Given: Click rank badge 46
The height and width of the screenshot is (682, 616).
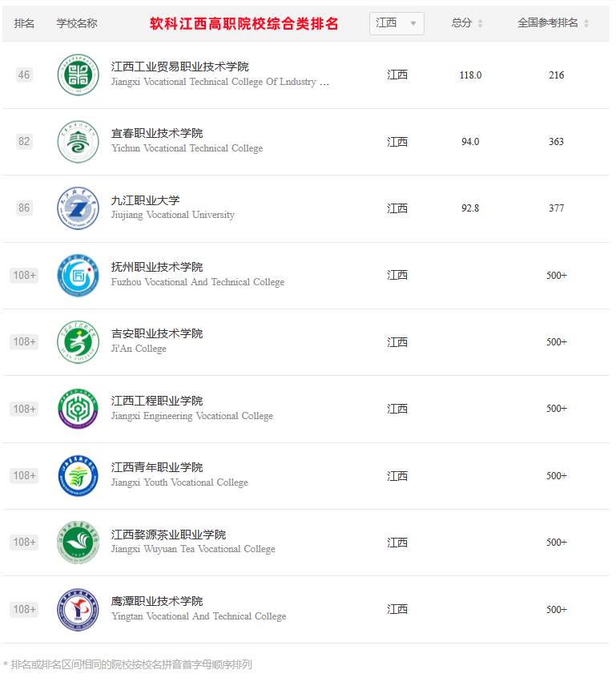Looking at the screenshot, I should 24,75.
